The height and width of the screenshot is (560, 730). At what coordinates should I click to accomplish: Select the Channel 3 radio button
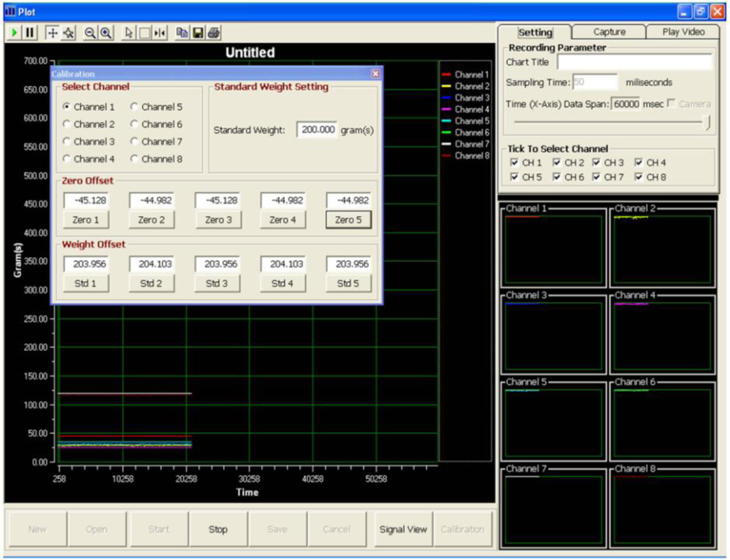(x=67, y=142)
